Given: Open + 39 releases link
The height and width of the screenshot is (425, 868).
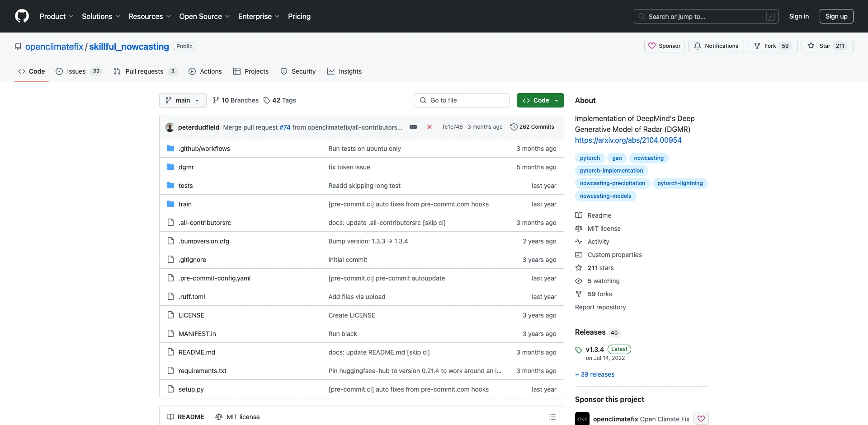Looking at the screenshot, I should click(x=594, y=374).
